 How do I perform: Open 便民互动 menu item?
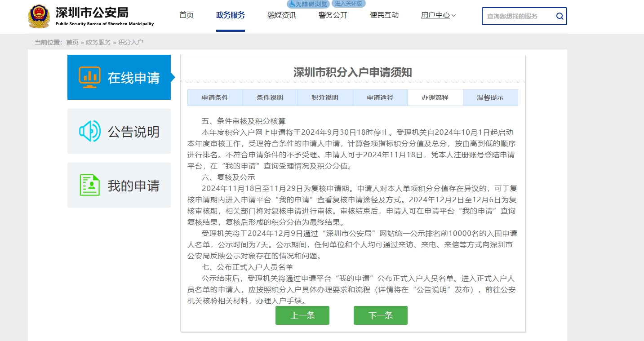point(384,15)
